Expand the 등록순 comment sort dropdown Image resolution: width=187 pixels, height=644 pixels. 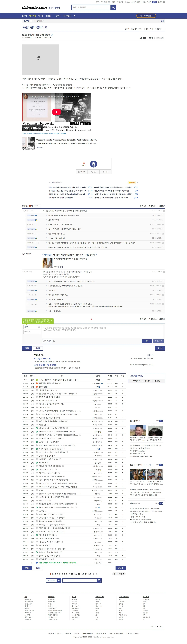37,206
